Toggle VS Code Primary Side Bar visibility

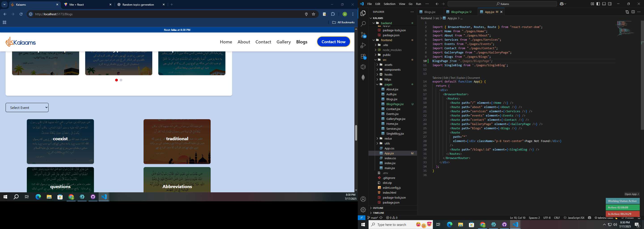point(598,4)
